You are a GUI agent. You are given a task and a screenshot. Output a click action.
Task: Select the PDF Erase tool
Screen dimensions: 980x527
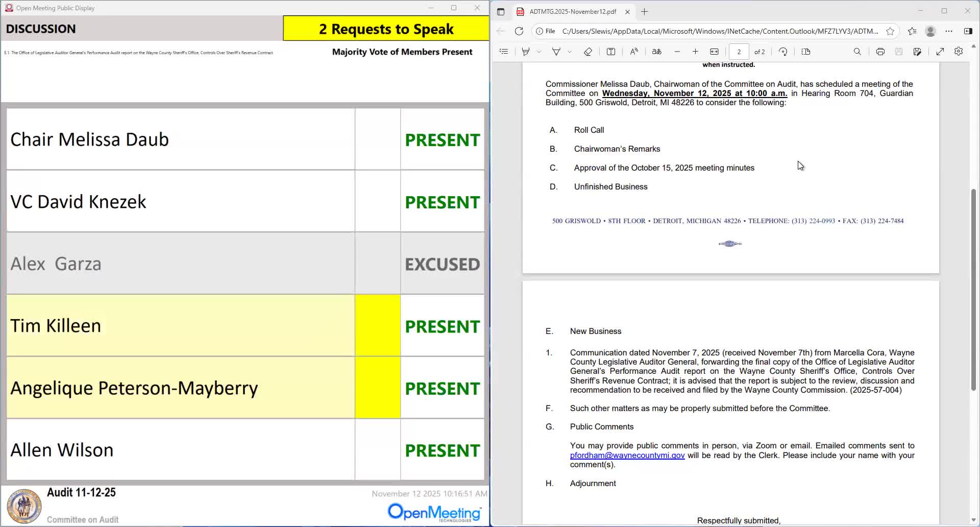pos(587,52)
